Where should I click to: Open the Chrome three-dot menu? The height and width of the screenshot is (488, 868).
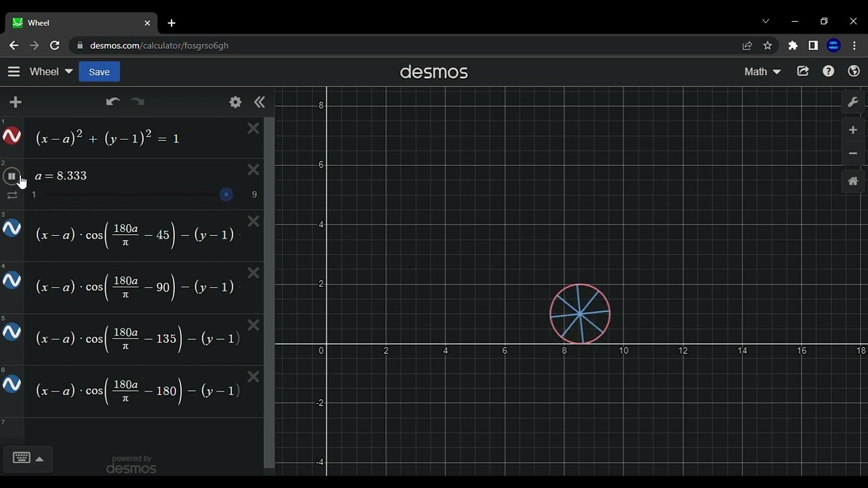(854, 45)
